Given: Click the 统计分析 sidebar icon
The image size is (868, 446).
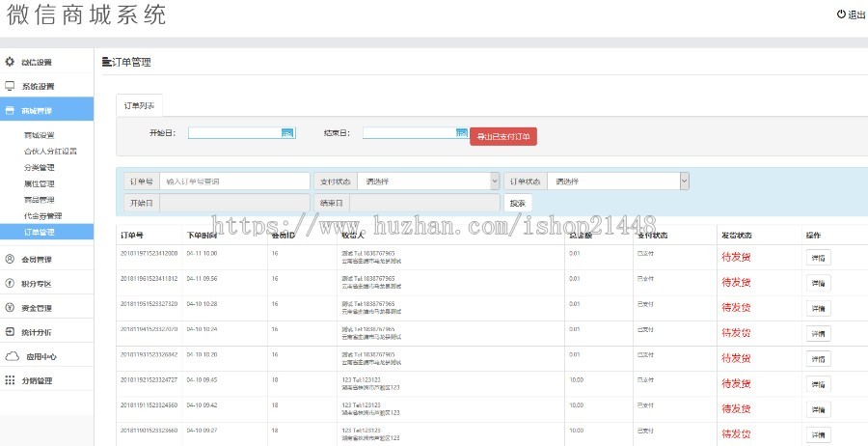Looking at the screenshot, I should click(11, 332).
